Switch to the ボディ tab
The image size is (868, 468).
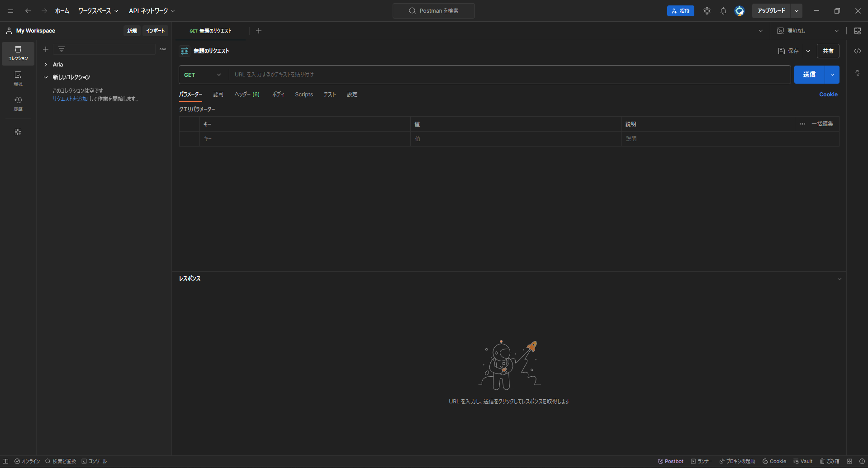(278, 95)
